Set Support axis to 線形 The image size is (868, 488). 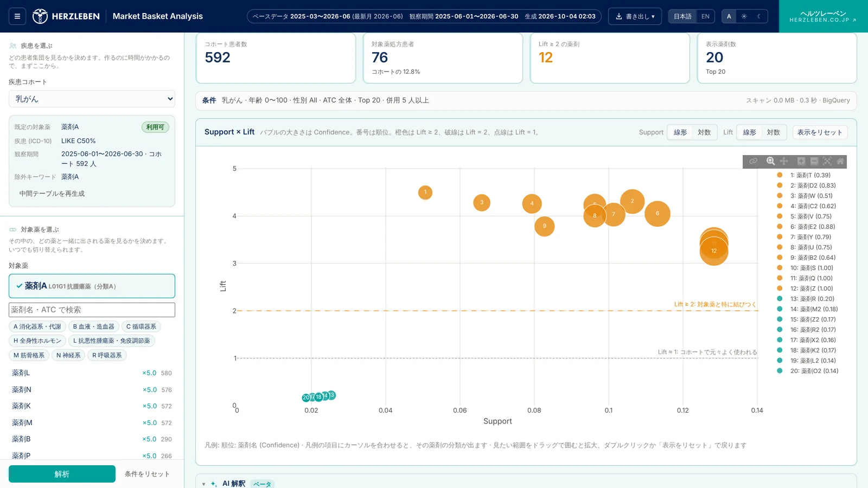tap(680, 132)
